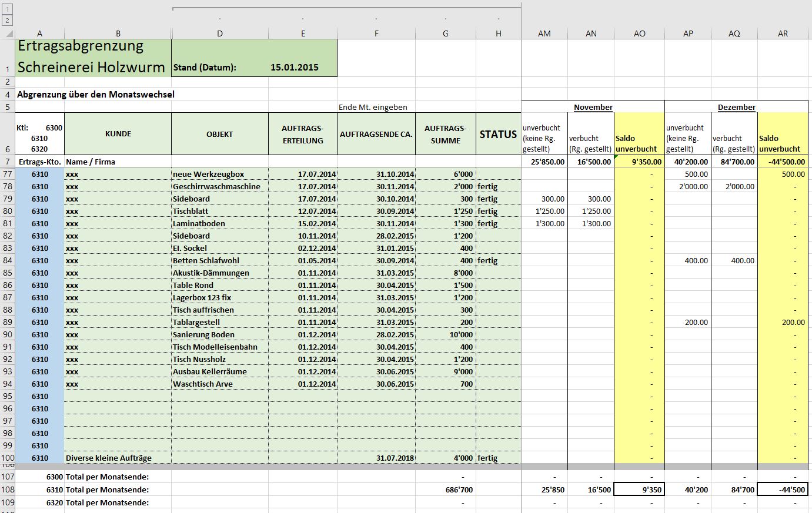Click the AUFTRAGSSUMME total 686'700 cell
Screen dimensions: 812x513
pos(445,489)
